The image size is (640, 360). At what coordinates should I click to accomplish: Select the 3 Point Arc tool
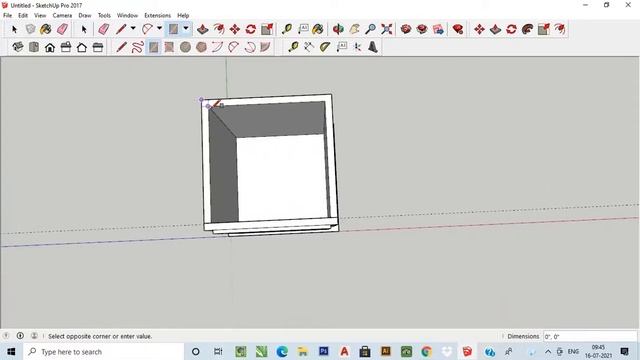coord(249,47)
